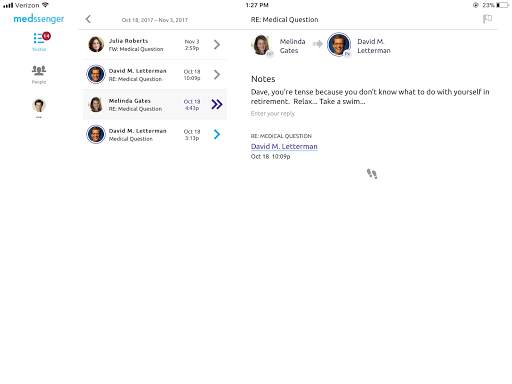Select Melinda Gates RE: Medical Question message

coord(155,104)
